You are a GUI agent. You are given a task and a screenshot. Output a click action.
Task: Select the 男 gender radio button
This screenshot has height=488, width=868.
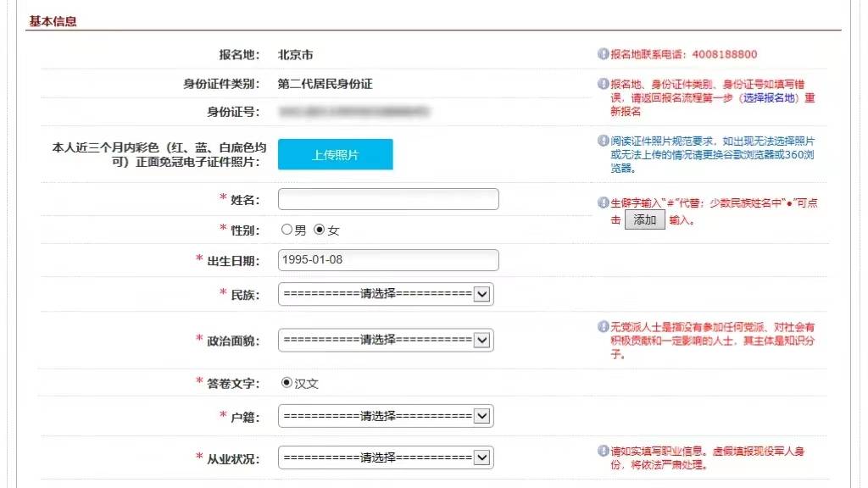click(287, 230)
